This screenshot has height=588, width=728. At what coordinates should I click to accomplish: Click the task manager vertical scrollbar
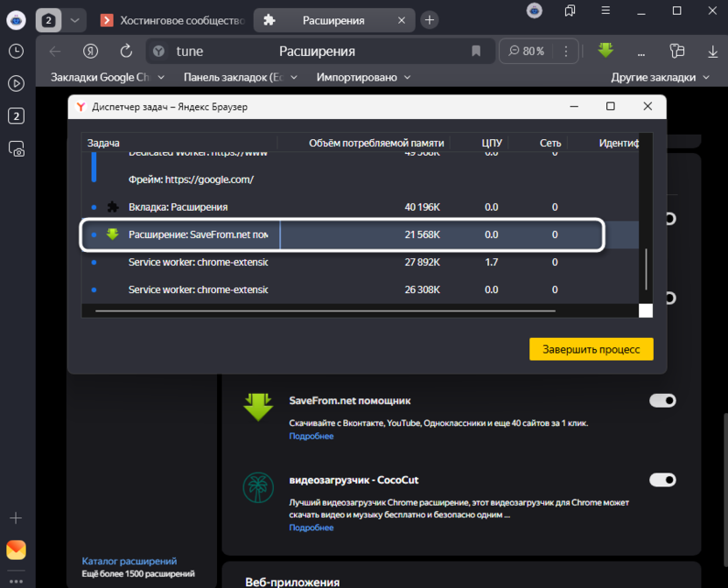click(x=646, y=269)
